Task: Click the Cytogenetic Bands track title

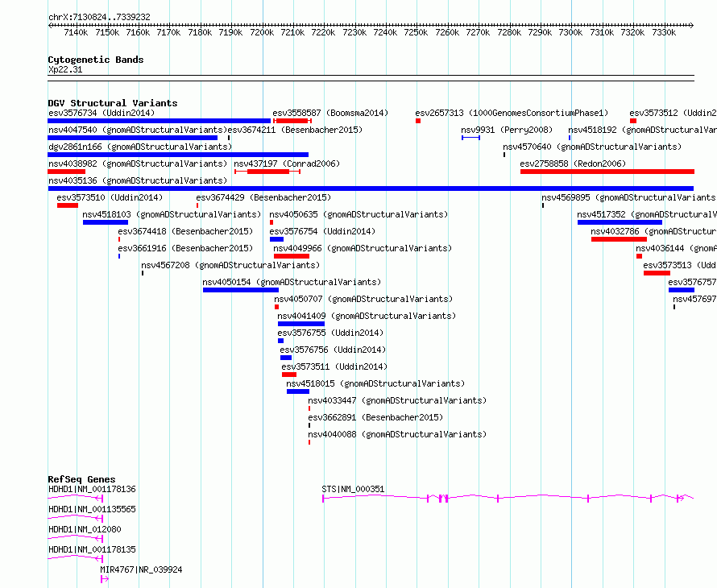Action: point(96,60)
